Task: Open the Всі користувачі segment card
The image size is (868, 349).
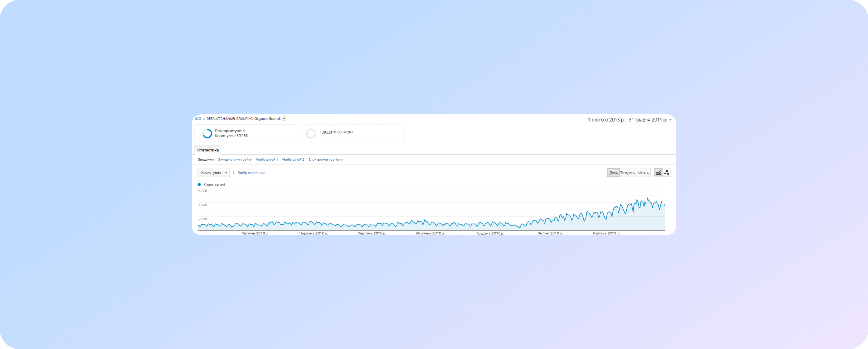Action: tap(246, 133)
